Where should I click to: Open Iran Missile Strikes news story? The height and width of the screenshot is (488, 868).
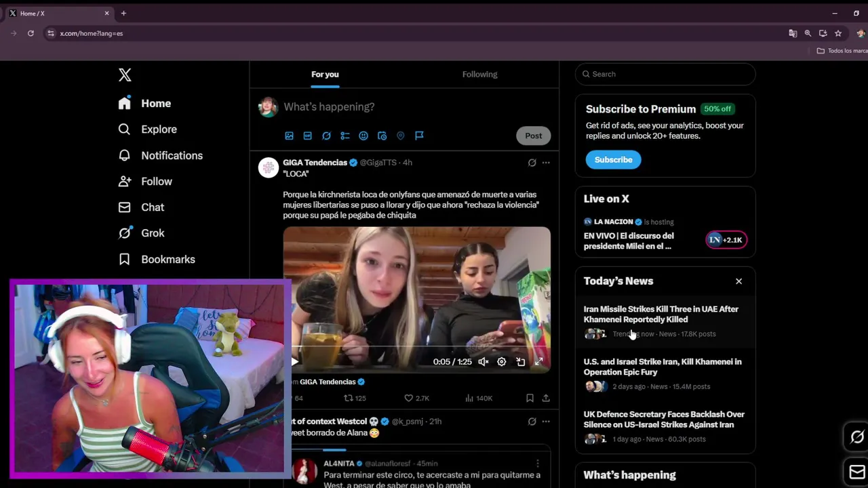coord(665,321)
